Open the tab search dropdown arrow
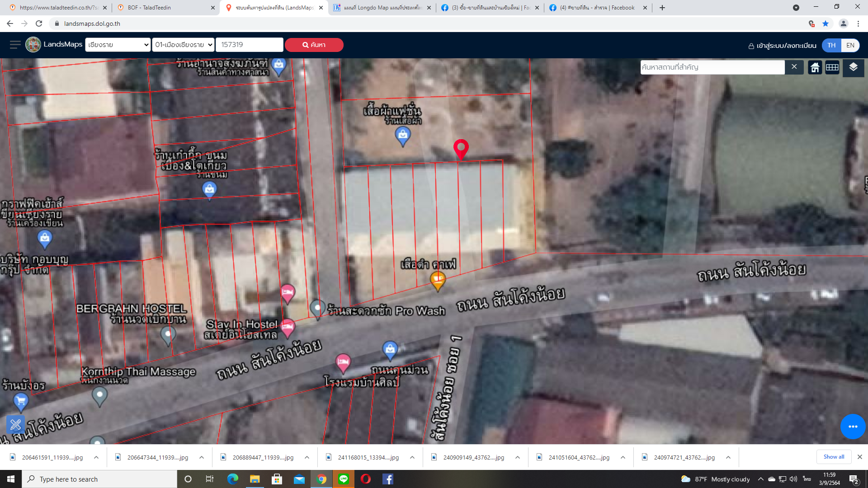The width and height of the screenshot is (868, 488). click(796, 8)
